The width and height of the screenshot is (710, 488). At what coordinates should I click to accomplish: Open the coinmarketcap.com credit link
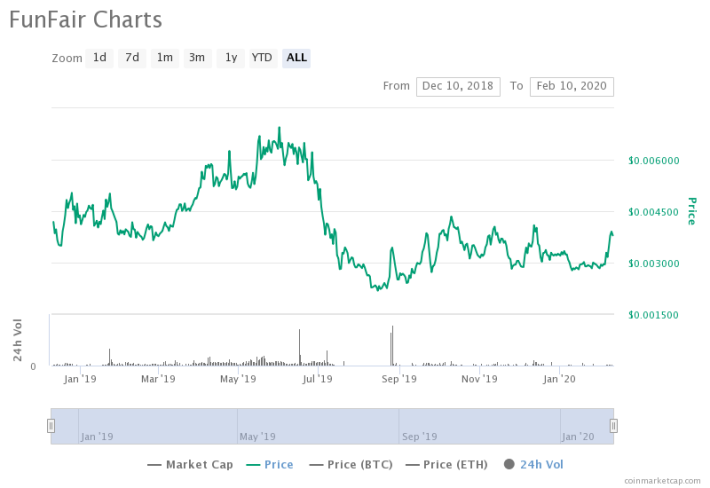tap(662, 480)
